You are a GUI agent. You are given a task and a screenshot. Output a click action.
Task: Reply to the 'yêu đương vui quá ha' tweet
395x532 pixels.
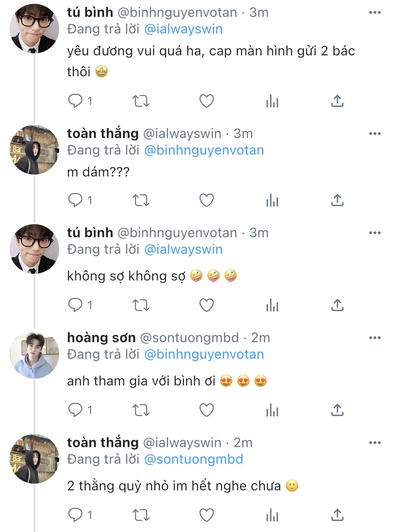click(75, 101)
